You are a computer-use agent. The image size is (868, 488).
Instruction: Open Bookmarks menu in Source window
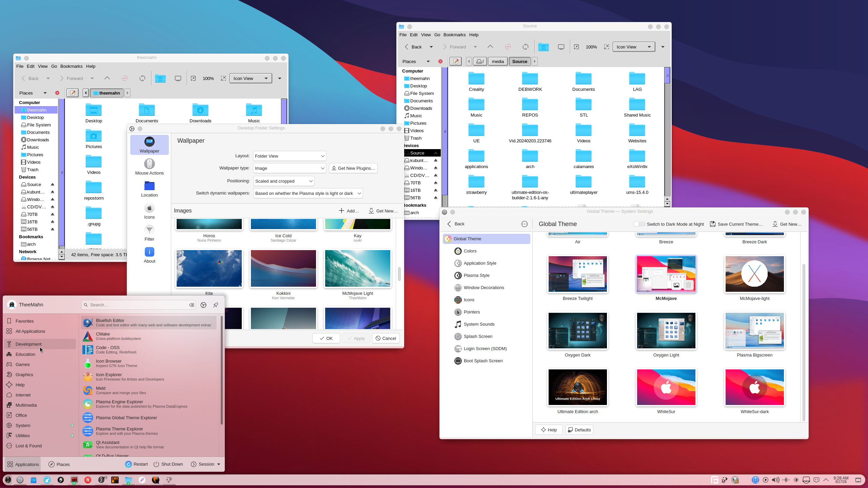[454, 35]
